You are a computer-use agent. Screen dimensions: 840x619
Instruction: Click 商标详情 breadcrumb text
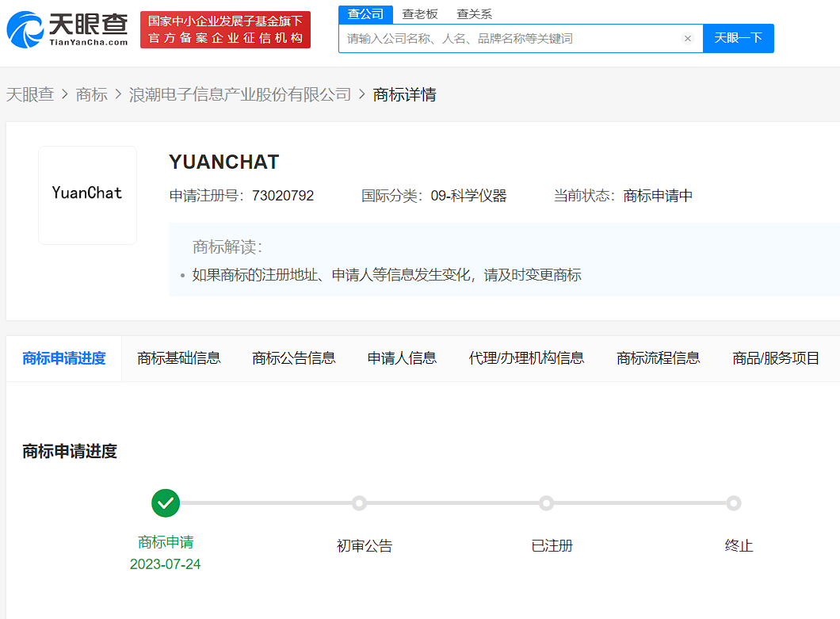404,94
